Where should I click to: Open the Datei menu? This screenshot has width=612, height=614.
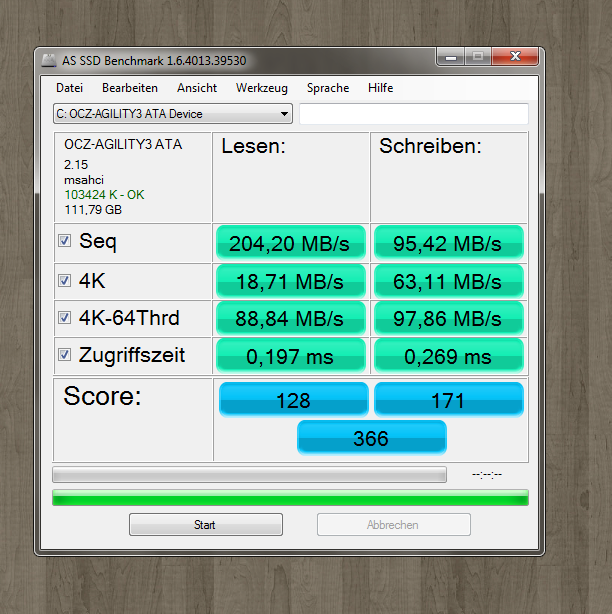[x=69, y=88]
